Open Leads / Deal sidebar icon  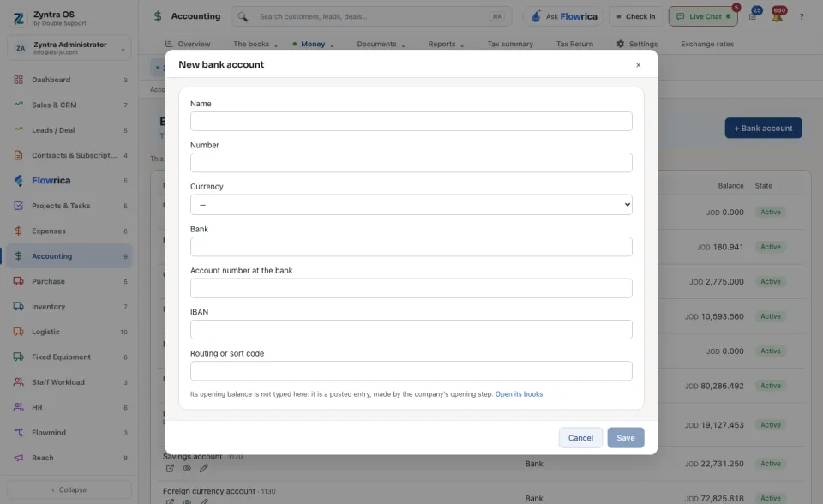[x=18, y=130]
